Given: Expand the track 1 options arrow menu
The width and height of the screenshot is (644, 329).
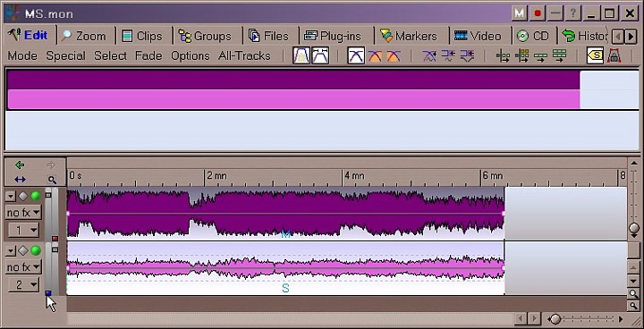Looking at the screenshot, I should (x=10, y=197).
